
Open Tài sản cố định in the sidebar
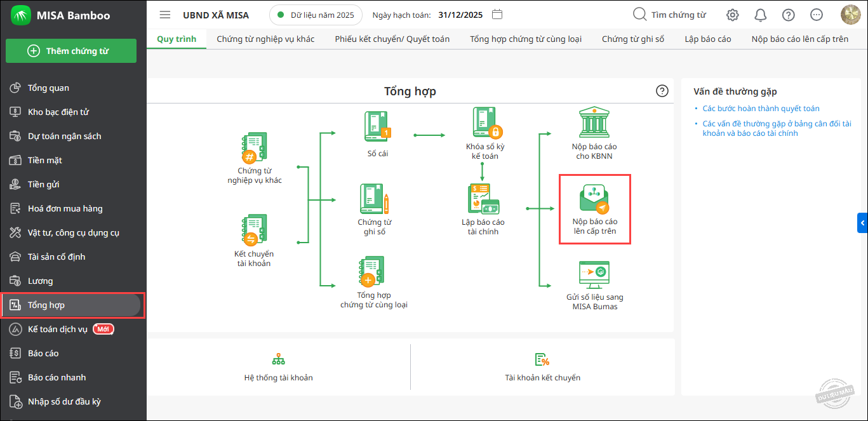point(73,257)
